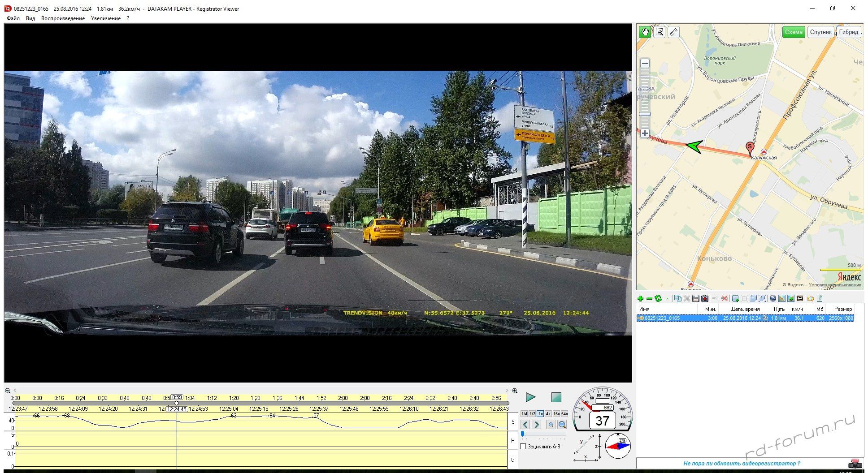
Task: Set playback speed to 16x
Action: (556, 414)
